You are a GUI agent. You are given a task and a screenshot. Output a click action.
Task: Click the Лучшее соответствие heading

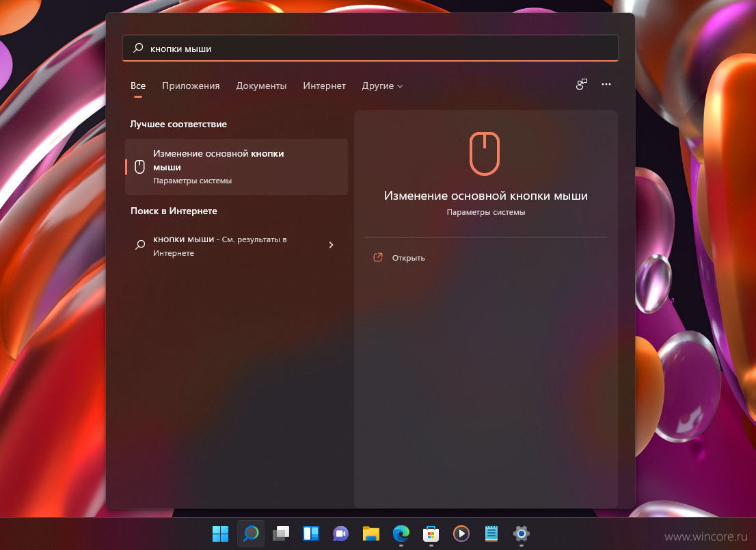[178, 124]
